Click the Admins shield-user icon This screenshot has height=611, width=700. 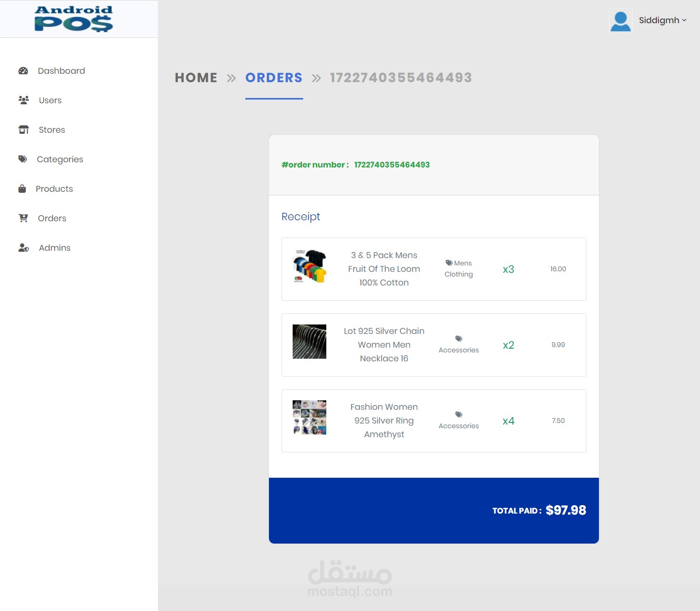pyautogui.click(x=24, y=248)
